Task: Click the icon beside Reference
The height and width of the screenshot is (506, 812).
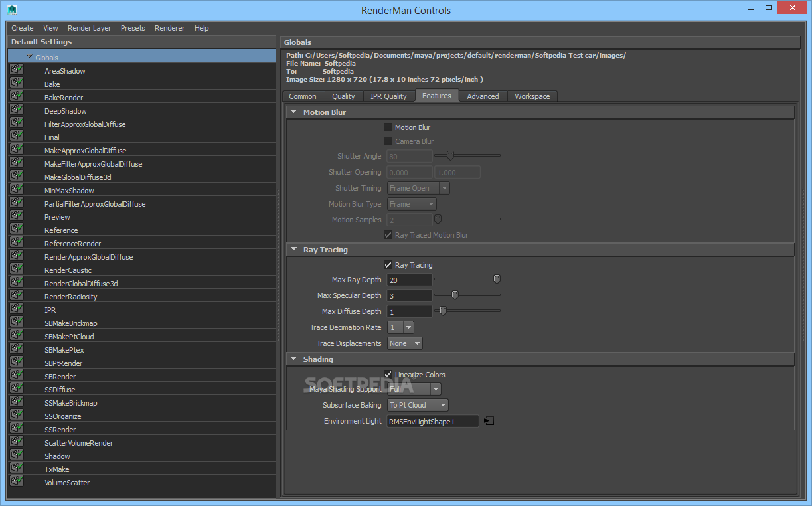Action: [x=17, y=229]
